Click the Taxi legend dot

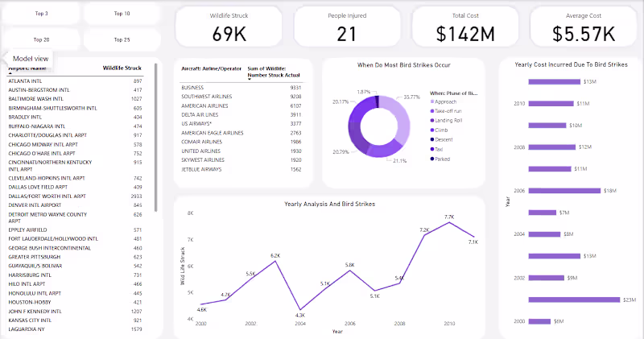[x=432, y=149]
